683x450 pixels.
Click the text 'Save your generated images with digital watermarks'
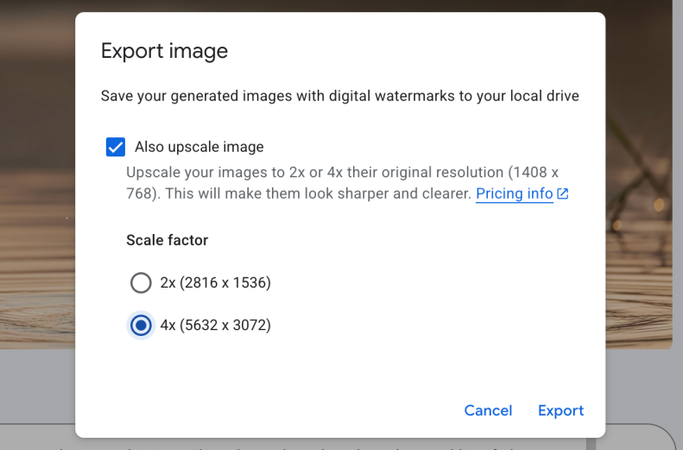(277, 96)
